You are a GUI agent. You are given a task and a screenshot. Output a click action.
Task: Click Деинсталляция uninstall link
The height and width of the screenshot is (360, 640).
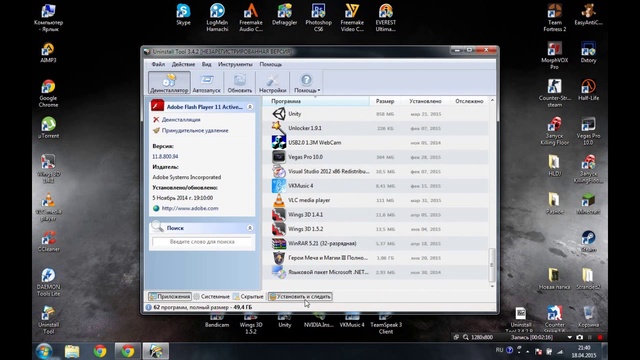181,120
